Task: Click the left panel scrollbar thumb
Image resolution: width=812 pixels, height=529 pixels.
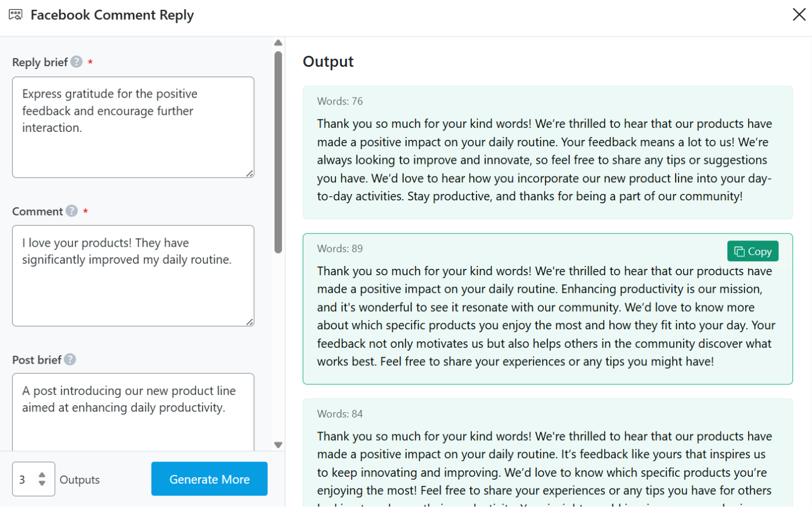Action: (278, 151)
